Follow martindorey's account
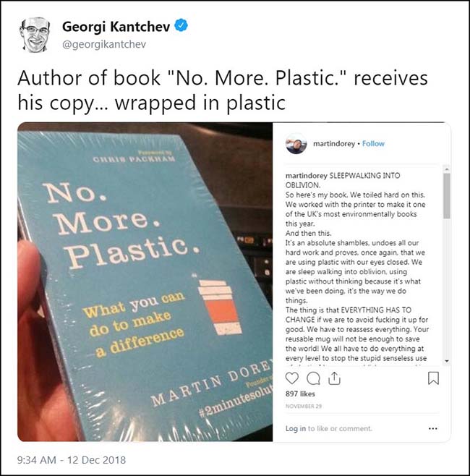This screenshot has height=476, width=470. pyautogui.click(x=373, y=143)
